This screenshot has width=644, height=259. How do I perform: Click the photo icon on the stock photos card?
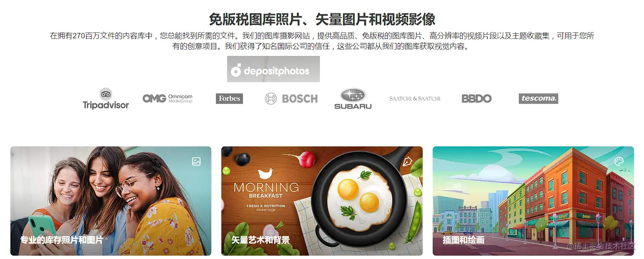pos(196,161)
